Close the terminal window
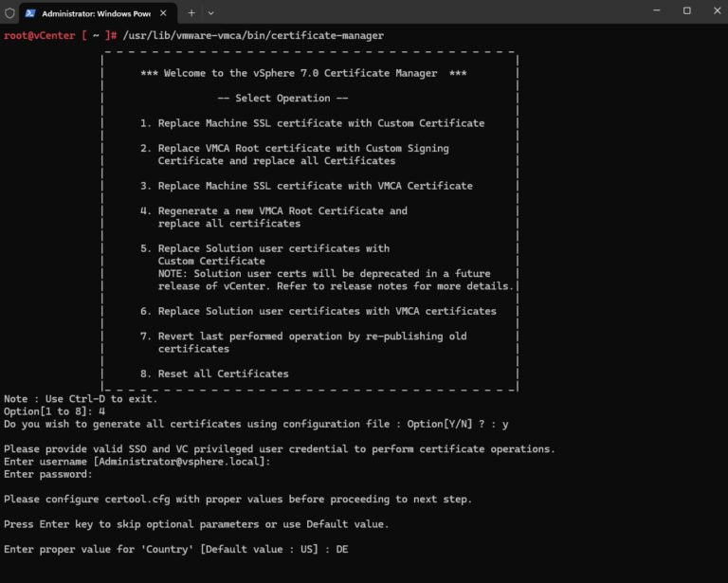This screenshot has height=583, width=728. 717,10
